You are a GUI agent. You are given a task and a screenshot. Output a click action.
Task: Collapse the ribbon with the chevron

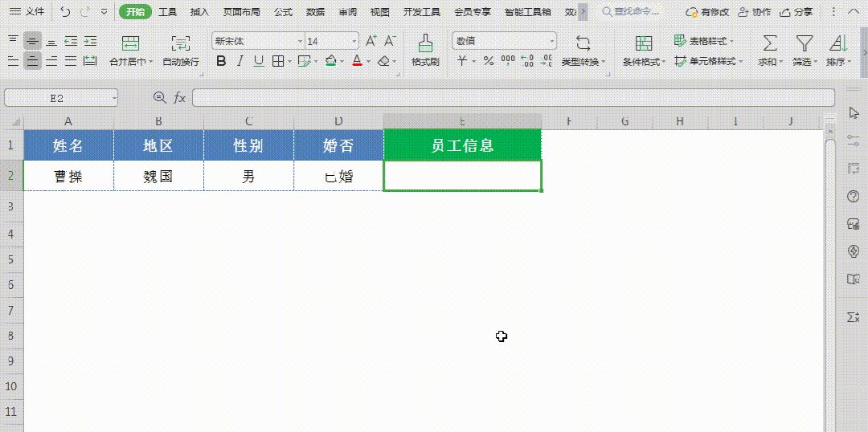854,11
